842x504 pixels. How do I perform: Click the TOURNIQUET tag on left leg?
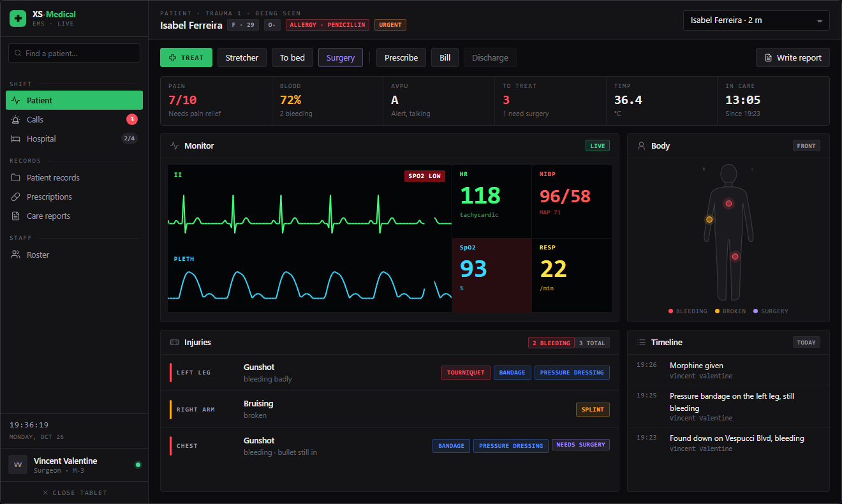pyautogui.click(x=466, y=373)
